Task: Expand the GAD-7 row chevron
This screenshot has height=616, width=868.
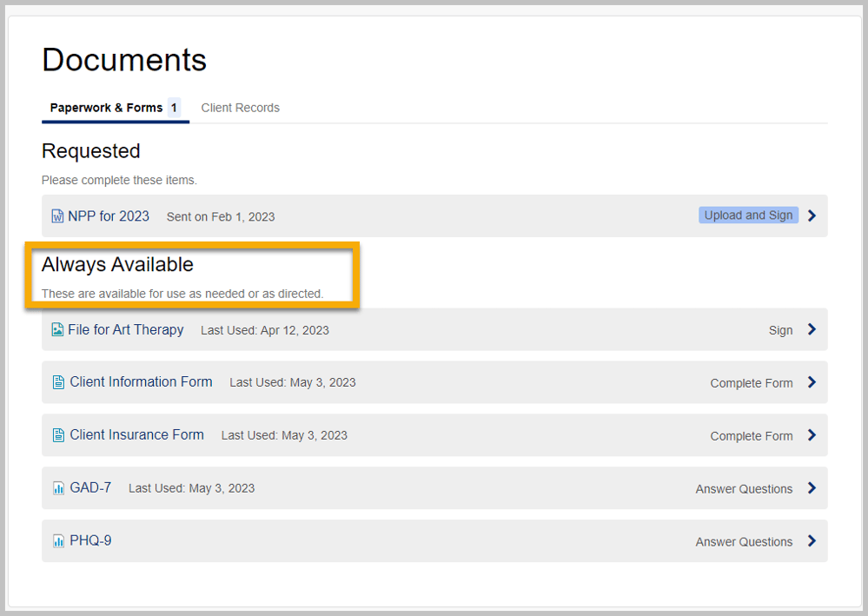Action: pos(812,488)
